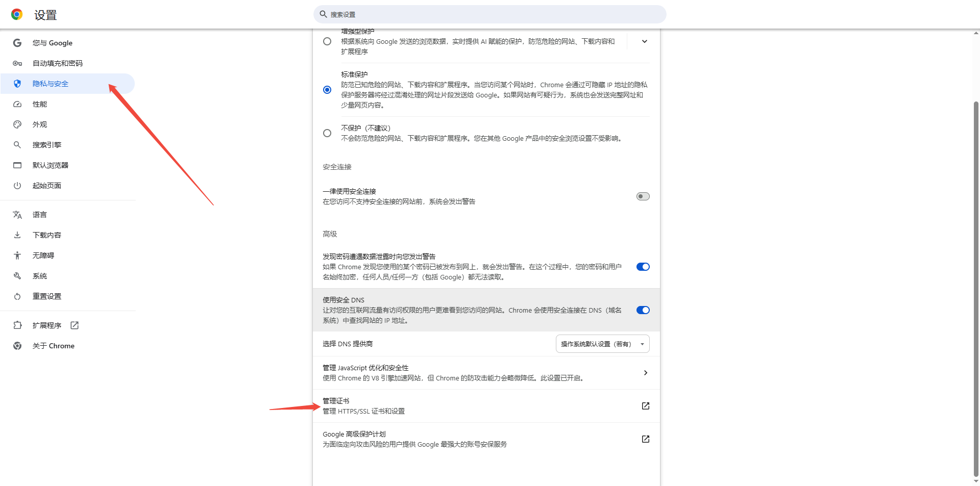Open 管理 JavaScript 优化和安全性 arrow
This screenshot has height=486, width=980.
click(x=645, y=373)
